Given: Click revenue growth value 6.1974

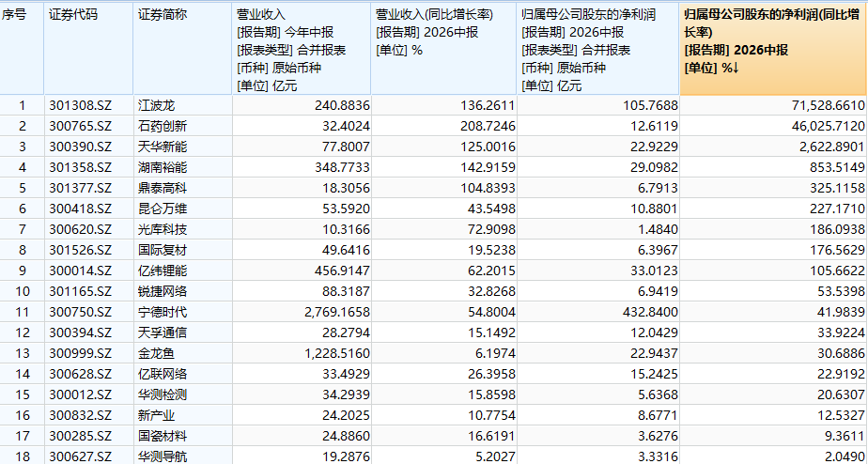Looking at the screenshot, I should tap(497, 353).
